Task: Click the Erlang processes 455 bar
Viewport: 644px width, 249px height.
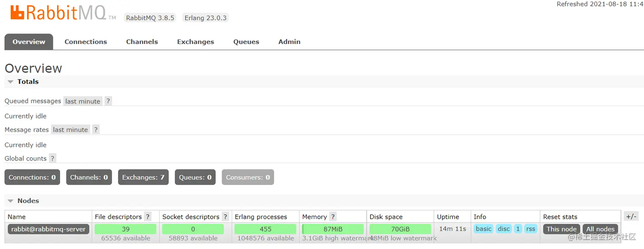Action: [x=266, y=229]
